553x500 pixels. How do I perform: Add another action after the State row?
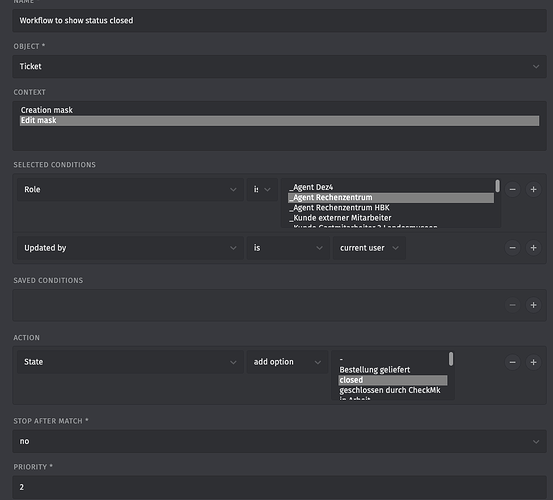(x=533, y=362)
